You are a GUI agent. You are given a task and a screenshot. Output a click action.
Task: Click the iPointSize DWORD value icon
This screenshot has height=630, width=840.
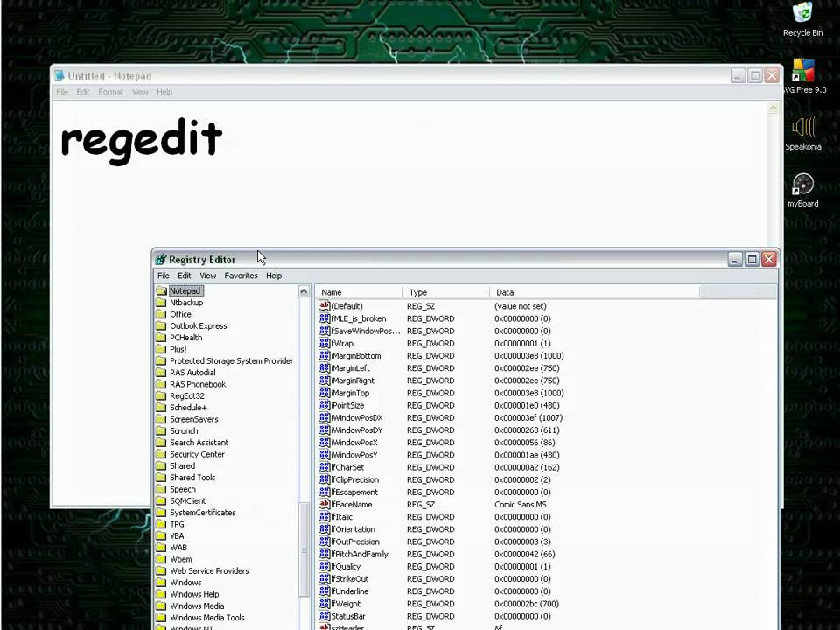tap(324, 405)
